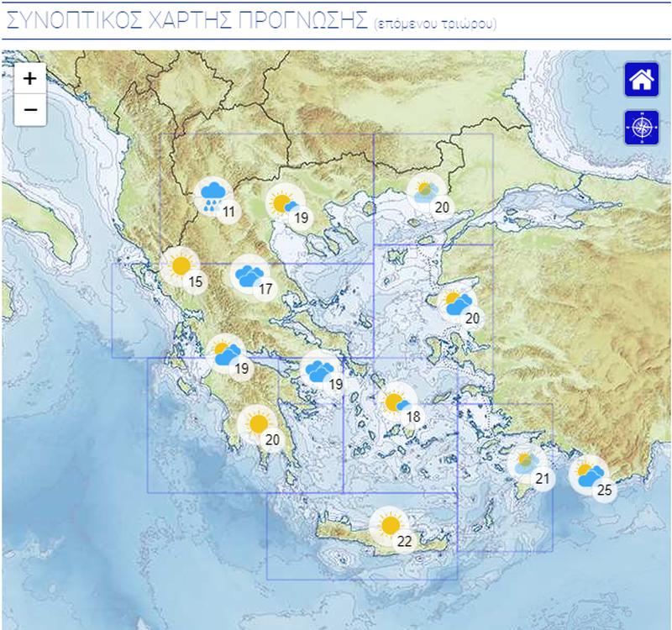Click the cloudy icon showing 17 degrees
This screenshot has width=672, height=630.
[250, 275]
